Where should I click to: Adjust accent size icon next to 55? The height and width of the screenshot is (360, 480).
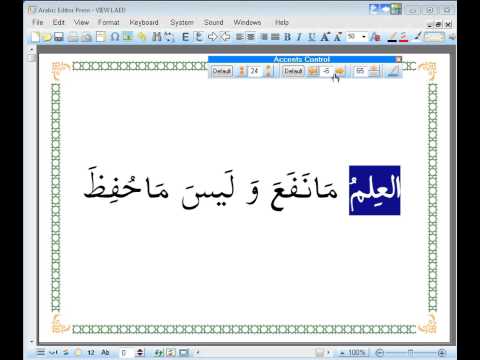pos(374,71)
